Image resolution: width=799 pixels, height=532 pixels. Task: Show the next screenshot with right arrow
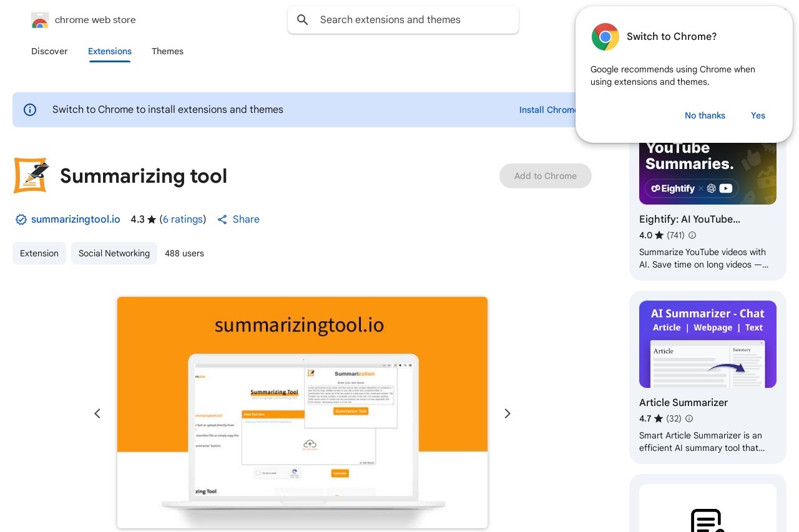coord(507,414)
